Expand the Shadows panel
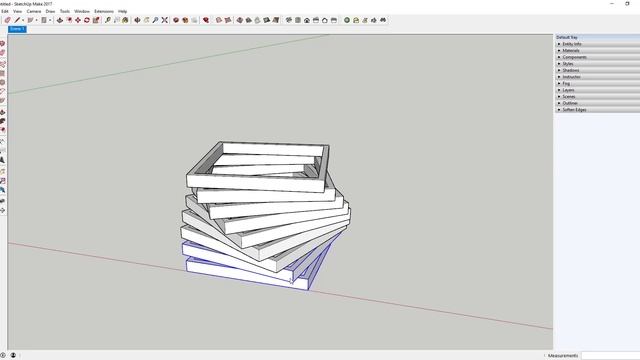Viewport: 640px width, 360px height. point(597,70)
